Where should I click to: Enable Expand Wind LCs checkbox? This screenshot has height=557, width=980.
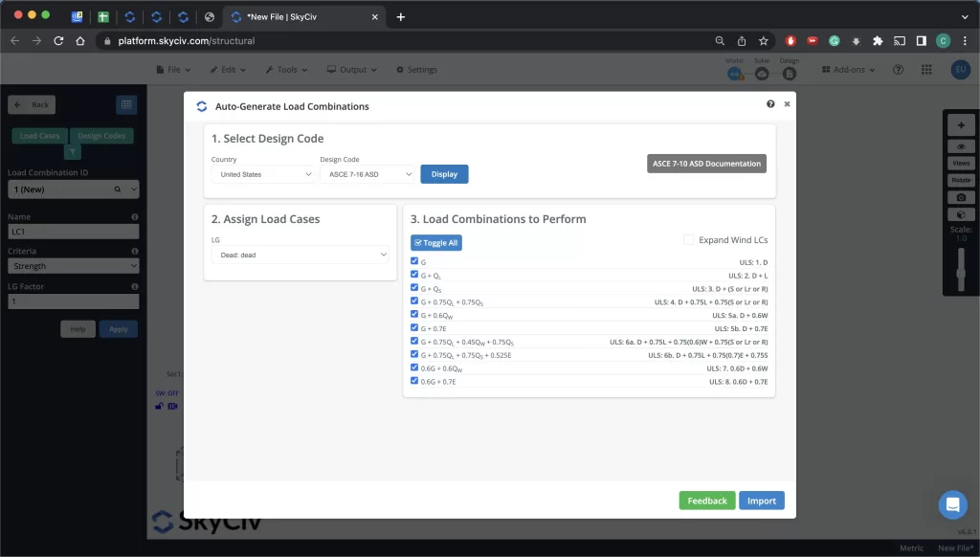coord(688,240)
